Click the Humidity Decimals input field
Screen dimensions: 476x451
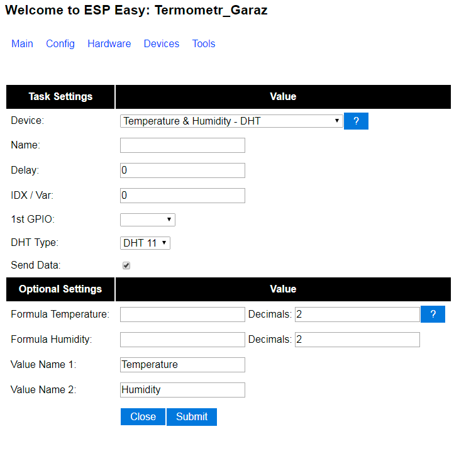coord(357,340)
